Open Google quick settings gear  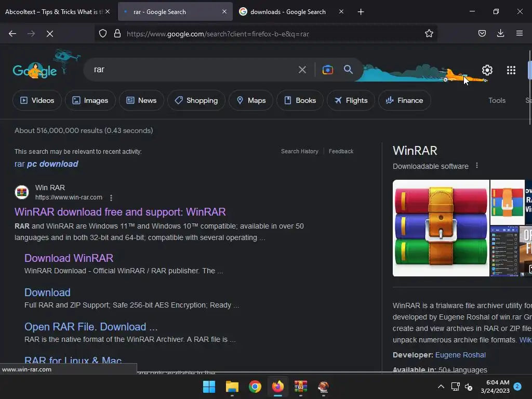[487, 70]
